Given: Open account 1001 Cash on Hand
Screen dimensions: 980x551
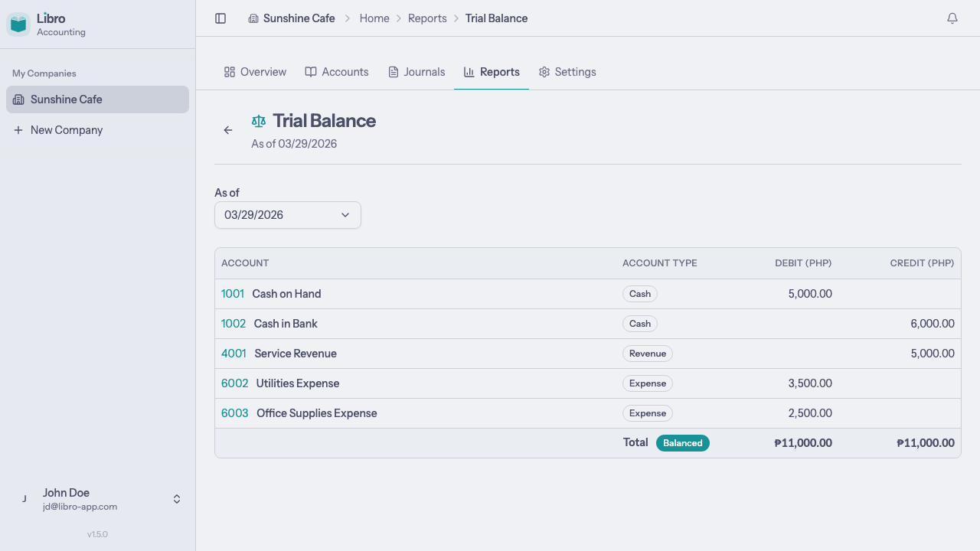Looking at the screenshot, I should click(x=233, y=293).
